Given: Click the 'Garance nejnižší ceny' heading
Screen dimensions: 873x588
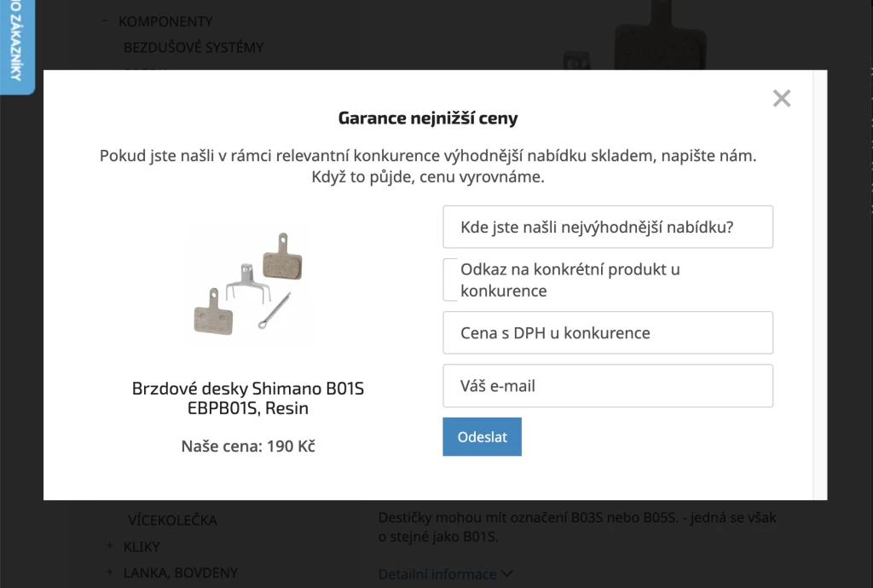Looking at the screenshot, I should coord(428,118).
